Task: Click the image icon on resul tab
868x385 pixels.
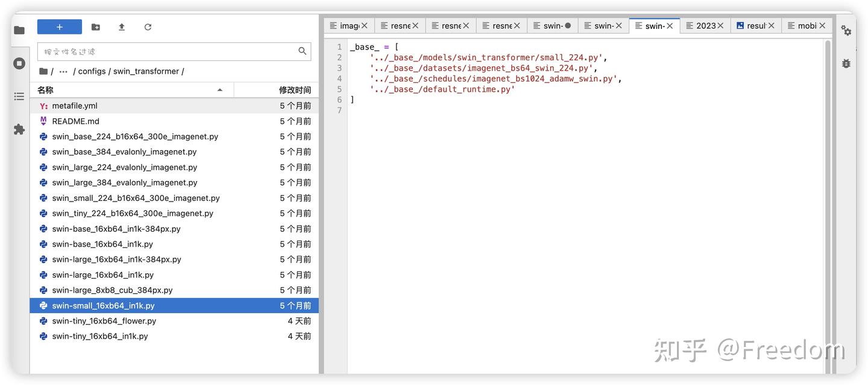Action: tap(740, 26)
